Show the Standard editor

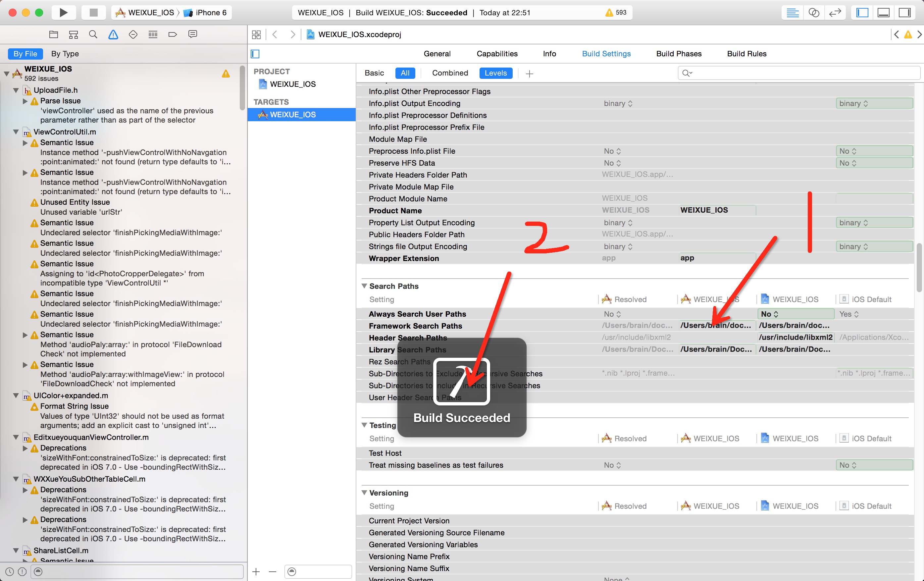tap(793, 13)
